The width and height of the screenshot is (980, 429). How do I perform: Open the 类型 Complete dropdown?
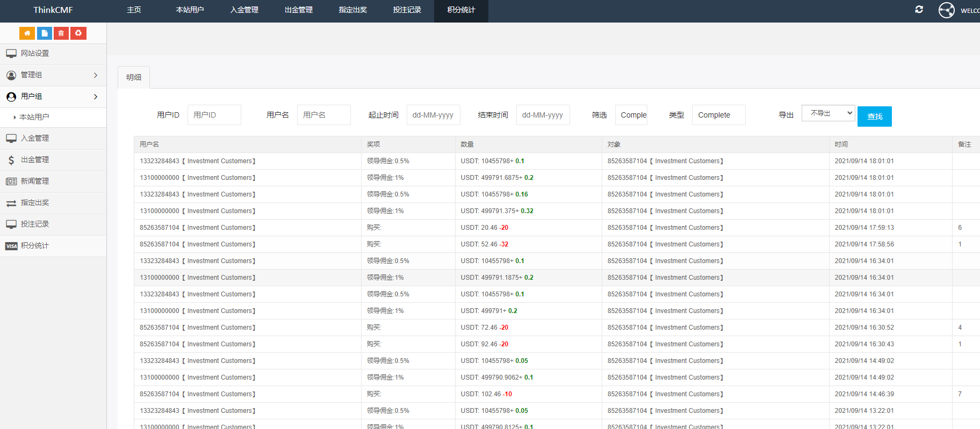718,115
